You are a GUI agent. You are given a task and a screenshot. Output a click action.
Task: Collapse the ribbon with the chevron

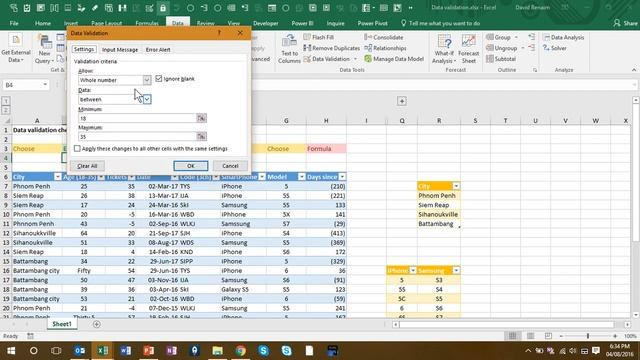633,70
